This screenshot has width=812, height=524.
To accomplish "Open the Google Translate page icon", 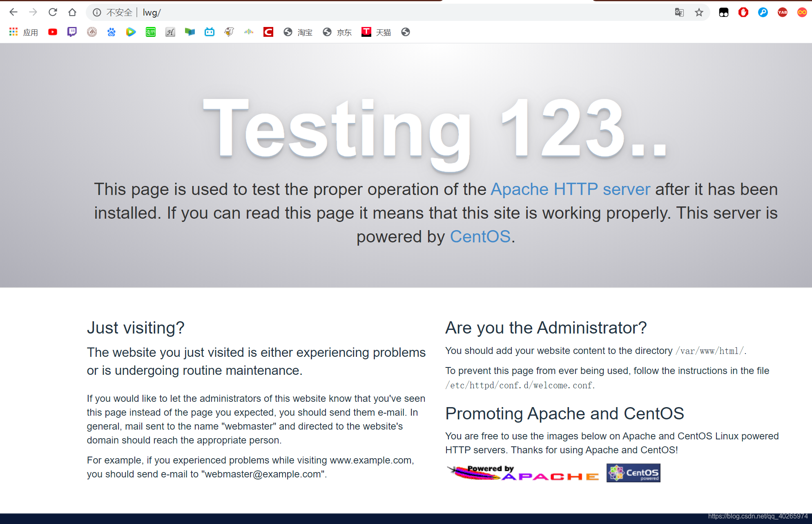I will coord(679,13).
